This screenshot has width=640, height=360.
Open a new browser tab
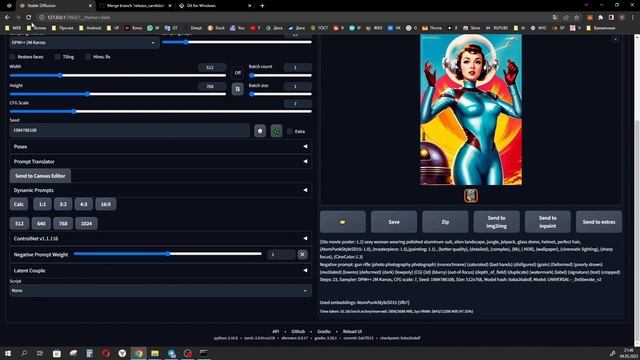point(262,6)
